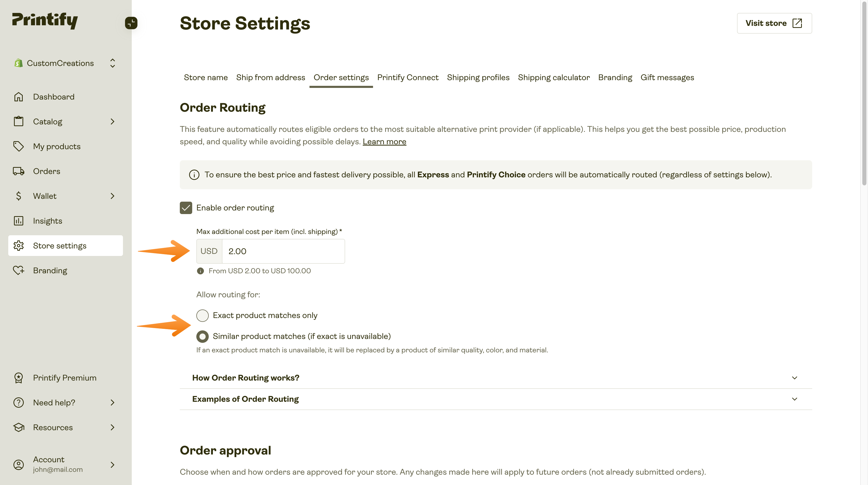Click the external link icon on Visit store
This screenshot has width=868, height=485.
point(797,23)
